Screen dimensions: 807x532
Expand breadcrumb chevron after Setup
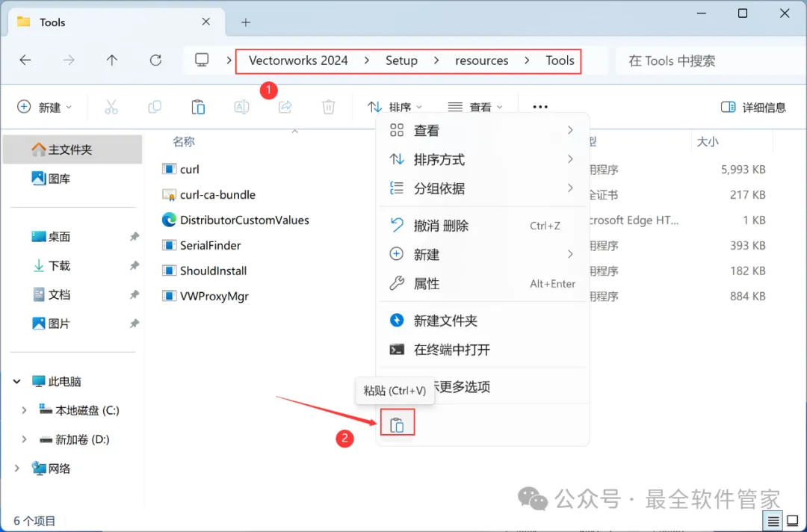pos(436,61)
